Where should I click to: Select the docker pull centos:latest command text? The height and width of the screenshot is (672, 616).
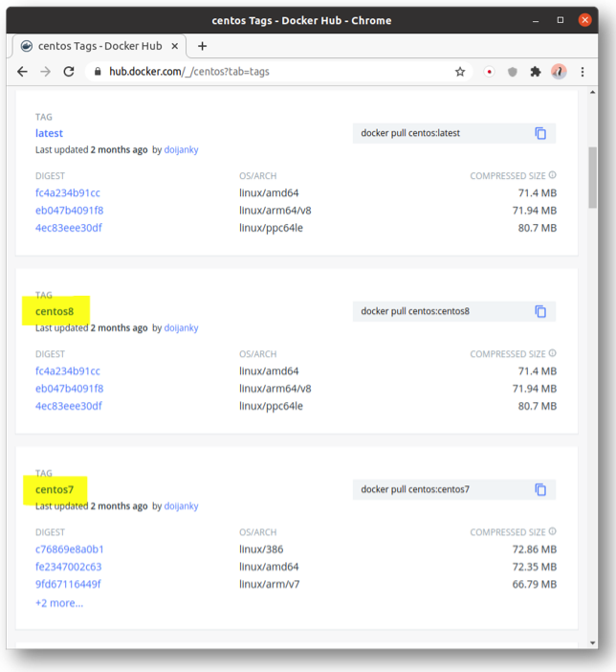[410, 133]
